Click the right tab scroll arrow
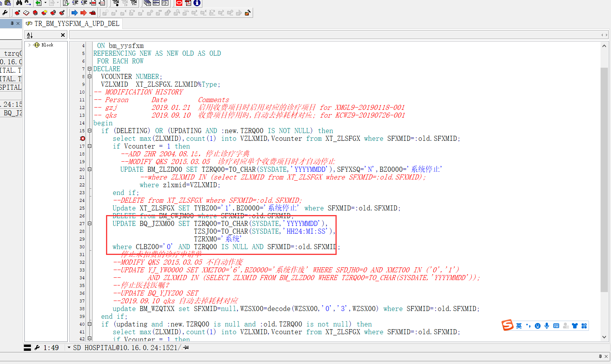The height and width of the screenshot is (364, 611). coord(606,35)
